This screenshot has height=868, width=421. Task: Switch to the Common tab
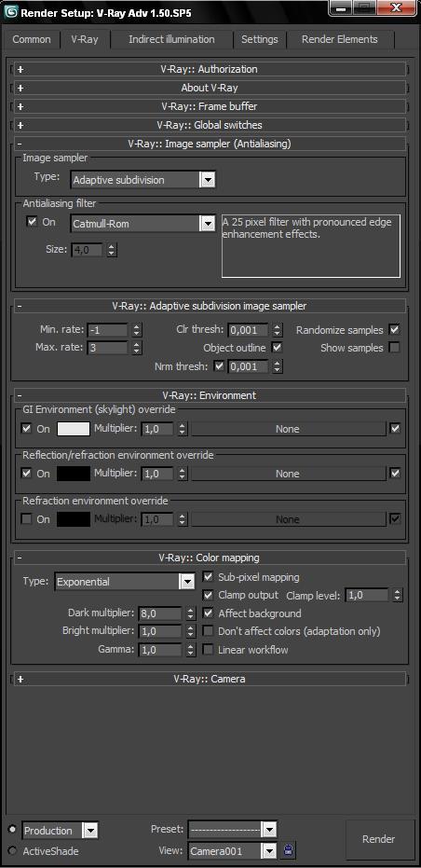tap(32, 39)
